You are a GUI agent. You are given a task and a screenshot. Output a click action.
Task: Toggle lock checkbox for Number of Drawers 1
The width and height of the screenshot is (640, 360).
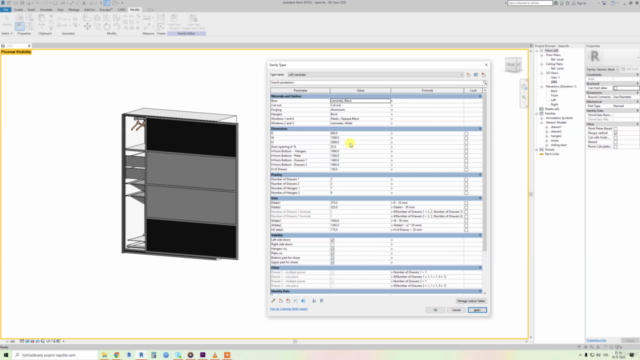pyautogui.click(x=466, y=180)
